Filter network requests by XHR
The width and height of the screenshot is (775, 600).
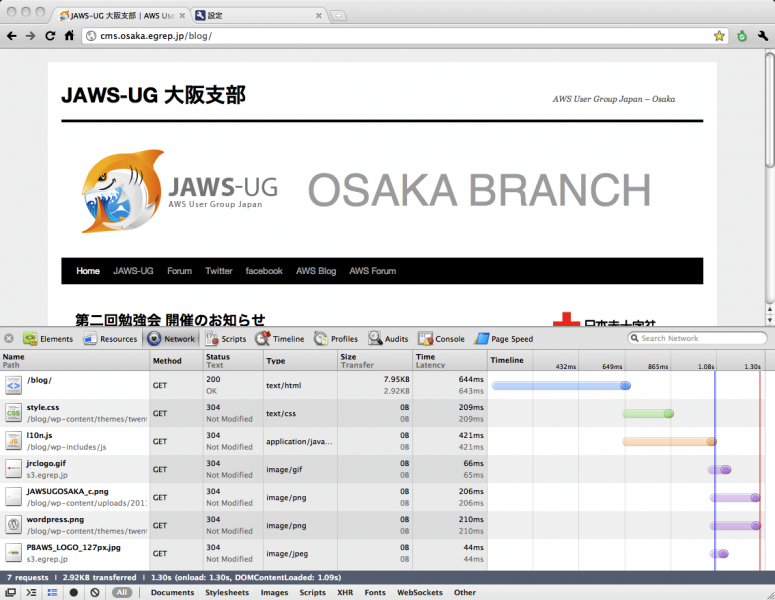click(345, 593)
